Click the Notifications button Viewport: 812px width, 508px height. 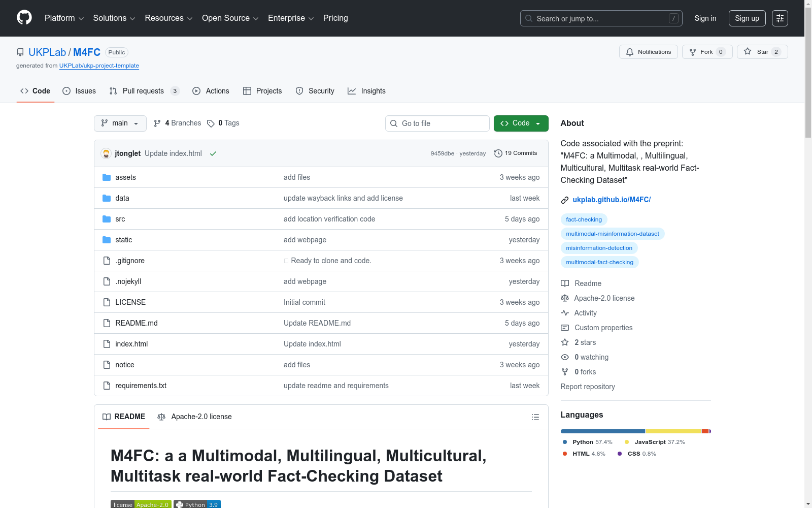pos(649,52)
